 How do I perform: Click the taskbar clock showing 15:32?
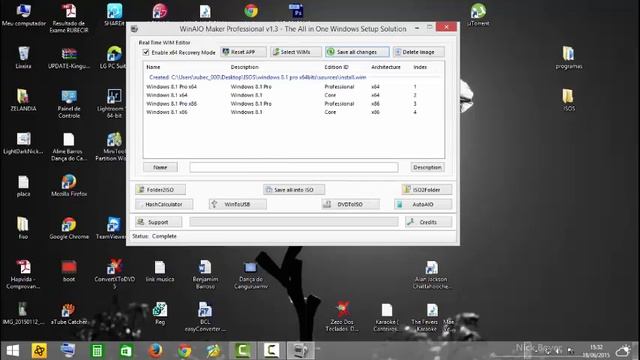596,351
